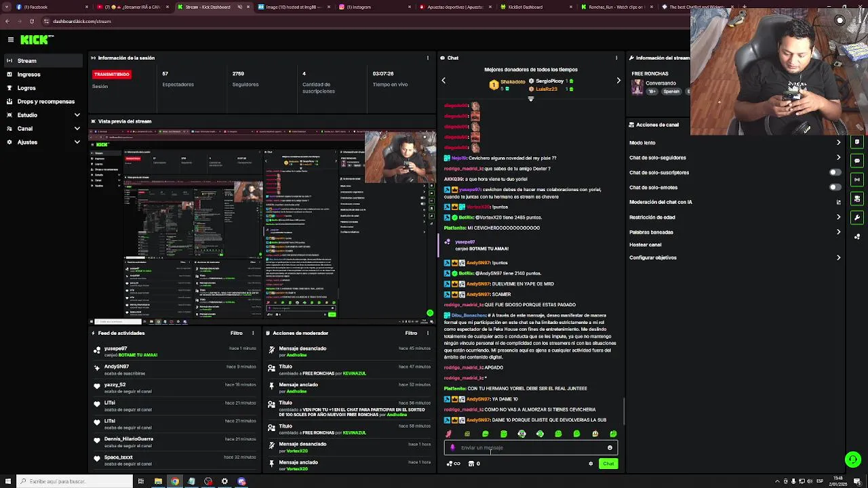
Task: Show previous top donors with left arrow
Action: 443,81
